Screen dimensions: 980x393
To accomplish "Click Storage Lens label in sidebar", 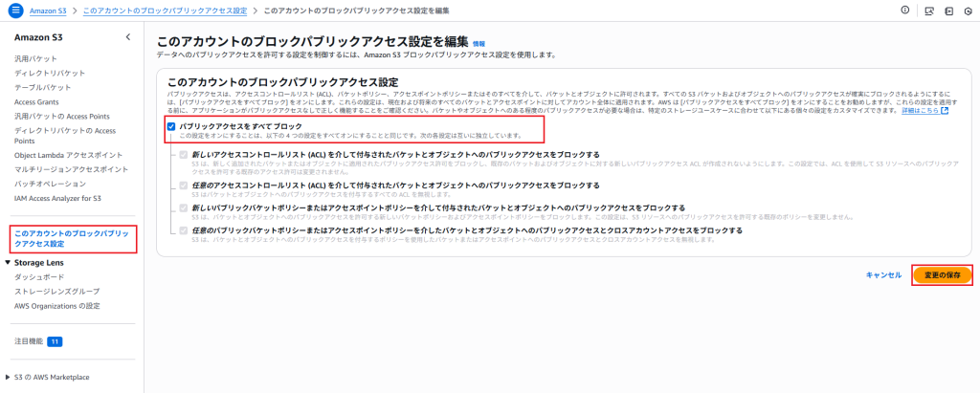I will [x=38, y=263].
